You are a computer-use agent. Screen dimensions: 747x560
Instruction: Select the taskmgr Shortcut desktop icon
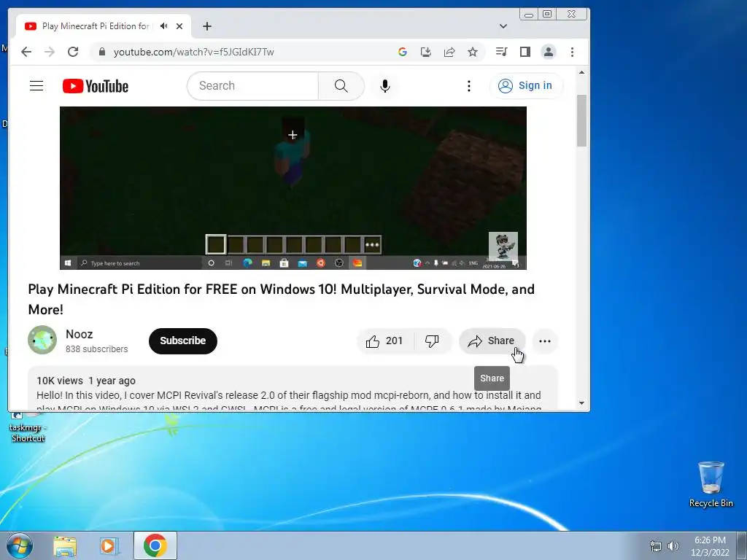pyautogui.click(x=28, y=427)
